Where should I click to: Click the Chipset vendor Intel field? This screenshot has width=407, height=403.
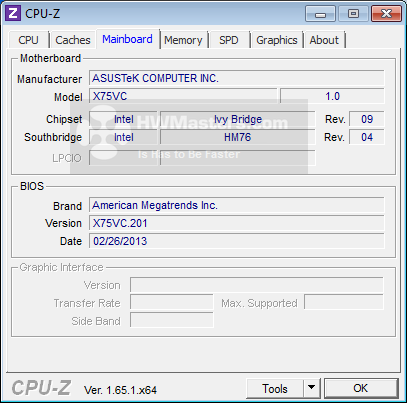pyautogui.click(x=123, y=119)
